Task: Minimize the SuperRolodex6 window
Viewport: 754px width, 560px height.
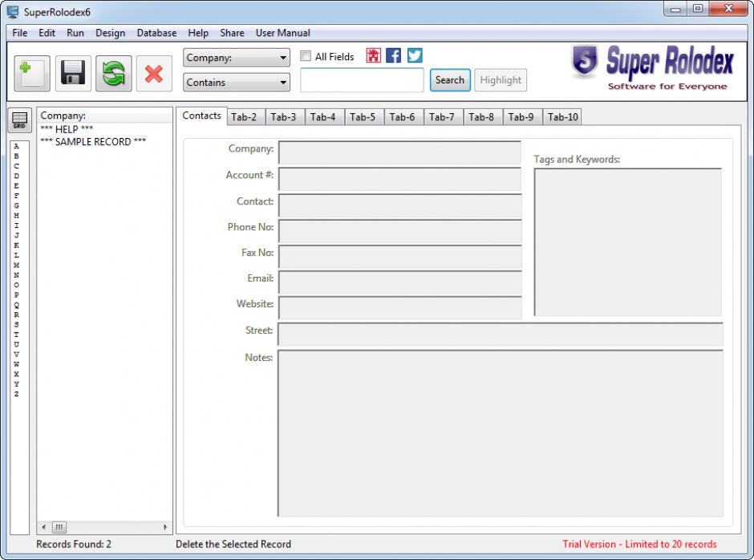Action: click(675, 10)
